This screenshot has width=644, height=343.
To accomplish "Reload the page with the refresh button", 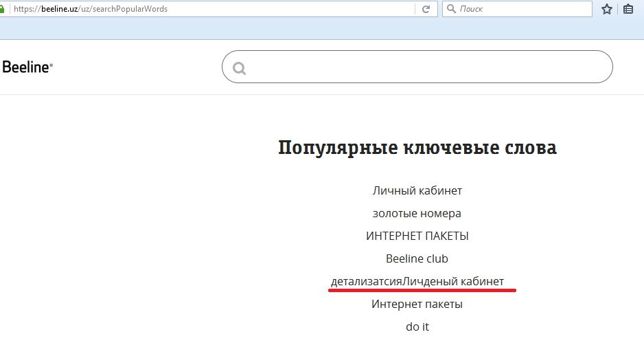I will [426, 10].
